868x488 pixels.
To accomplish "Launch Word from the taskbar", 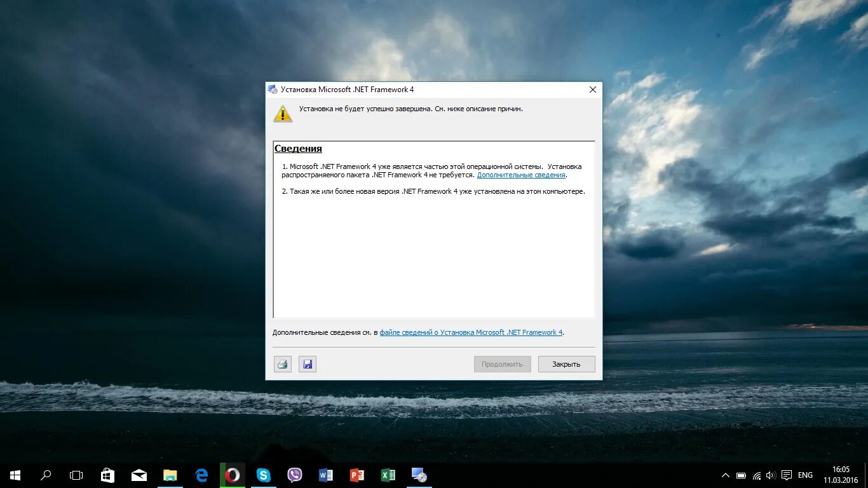I will pyautogui.click(x=326, y=475).
